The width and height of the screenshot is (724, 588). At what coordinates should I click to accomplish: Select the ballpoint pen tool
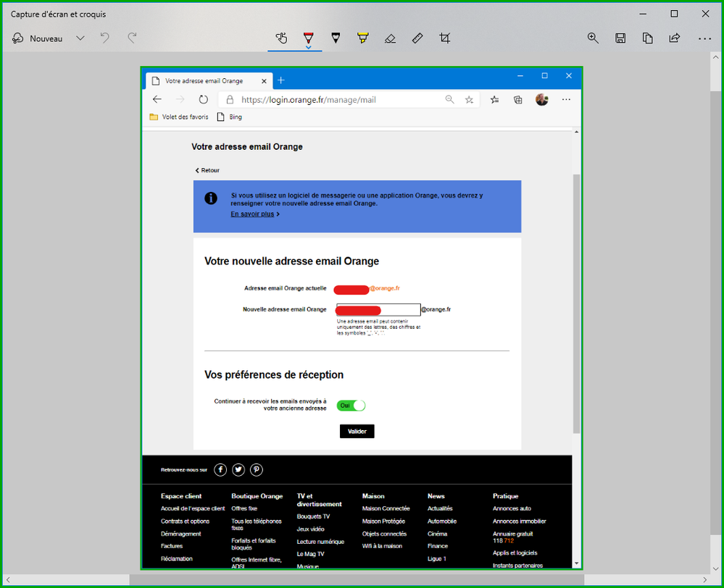tap(309, 38)
